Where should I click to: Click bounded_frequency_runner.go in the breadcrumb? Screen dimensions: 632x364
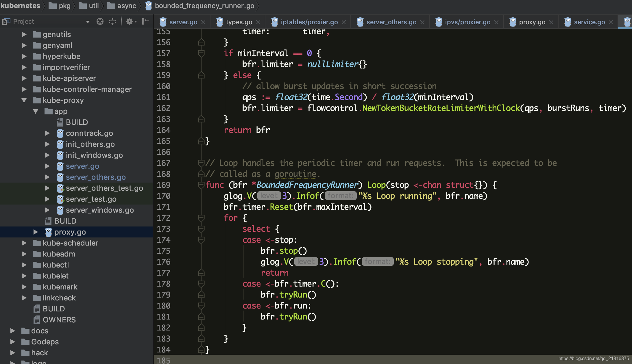[x=199, y=5]
